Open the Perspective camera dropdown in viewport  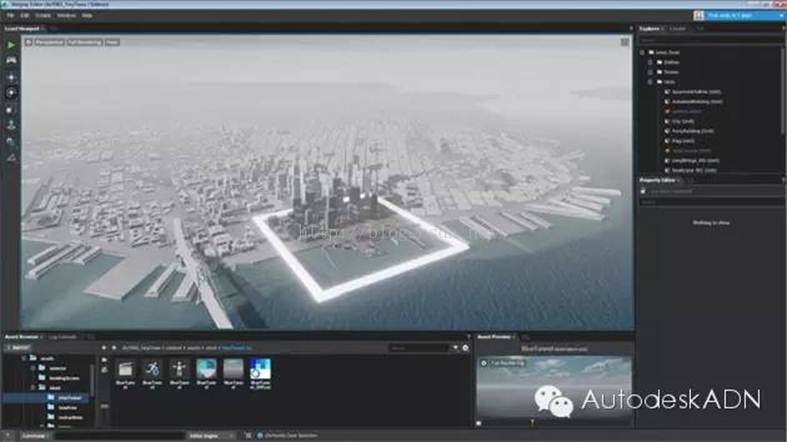tap(49, 43)
